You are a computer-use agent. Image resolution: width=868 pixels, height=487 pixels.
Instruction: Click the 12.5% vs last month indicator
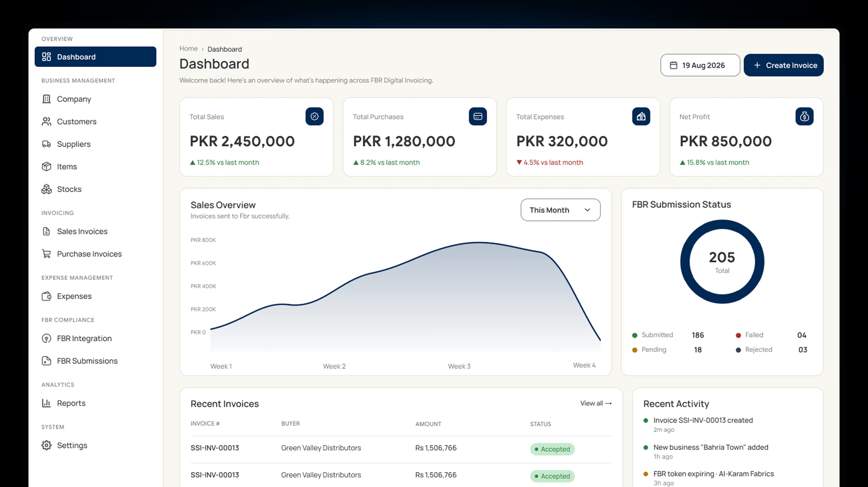pos(224,162)
